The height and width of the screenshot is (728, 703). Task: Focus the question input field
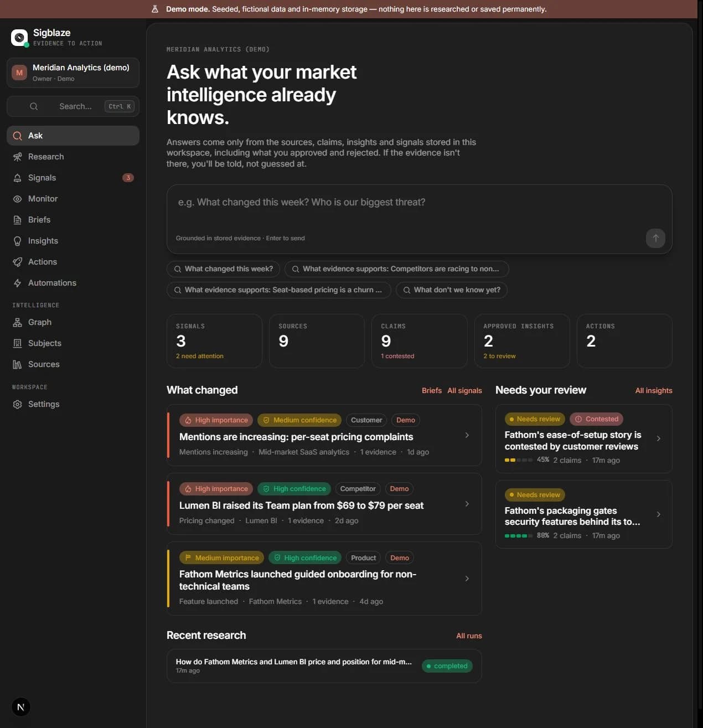point(420,219)
